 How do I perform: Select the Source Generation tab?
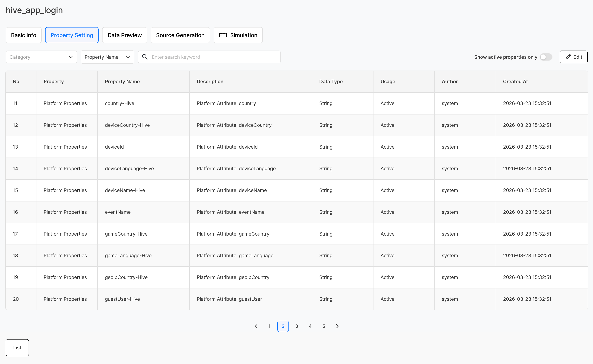[180, 35]
